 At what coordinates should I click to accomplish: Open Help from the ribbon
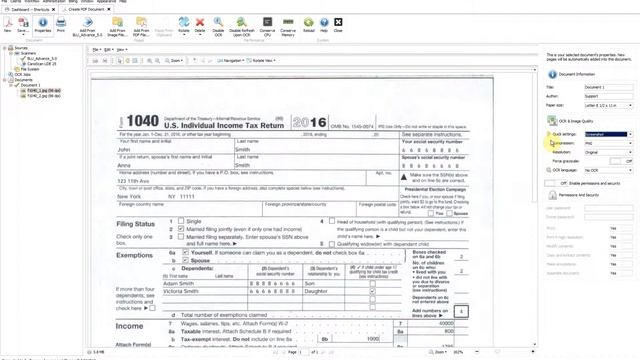tap(324, 24)
